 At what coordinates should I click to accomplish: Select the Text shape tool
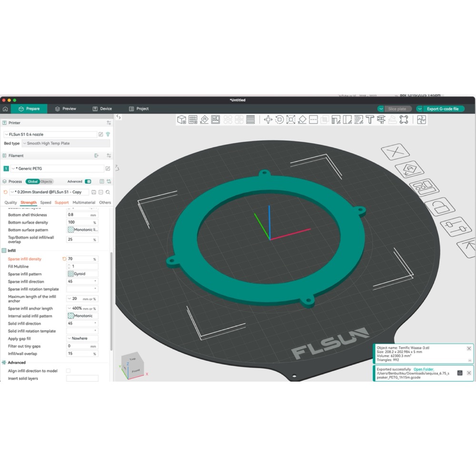[x=370, y=119]
